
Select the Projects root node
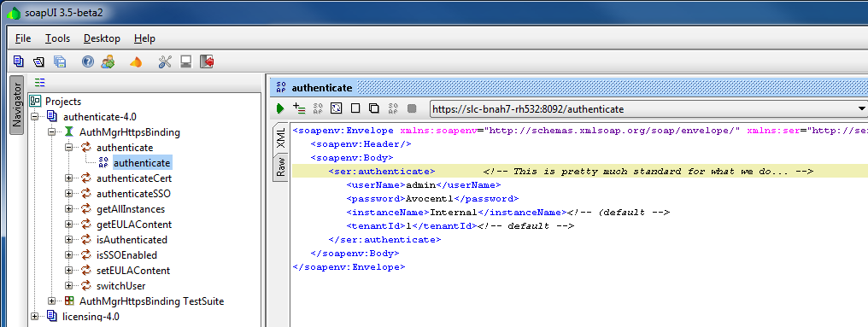pos(63,102)
